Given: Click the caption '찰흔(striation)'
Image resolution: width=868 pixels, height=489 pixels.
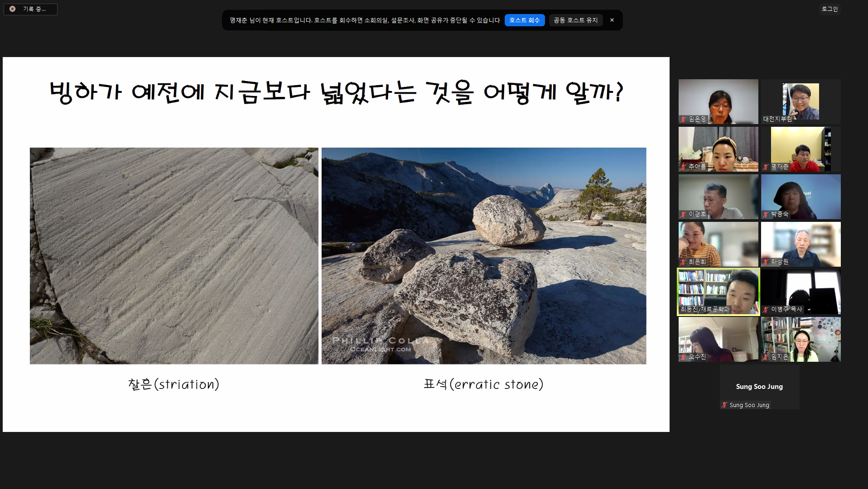Looking at the screenshot, I should click(x=174, y=384).
